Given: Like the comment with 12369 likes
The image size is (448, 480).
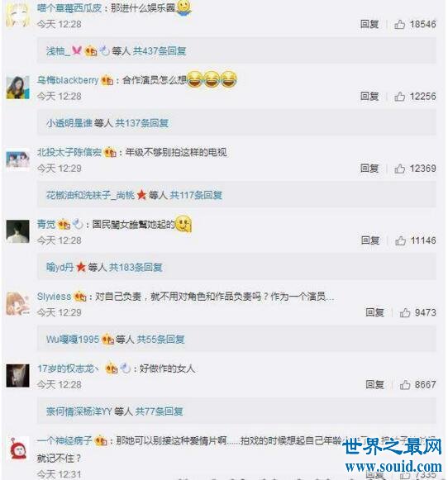Looking at the screenshot, I should [399, 169].
